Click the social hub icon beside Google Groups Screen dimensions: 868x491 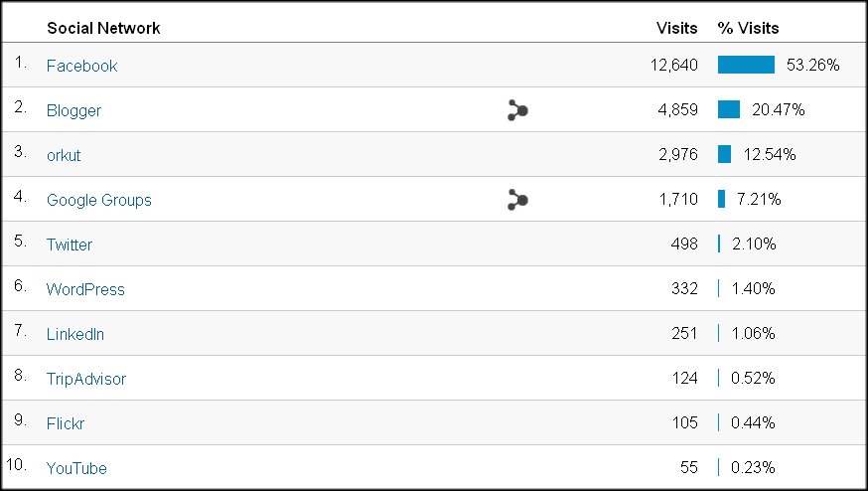(517, 200)
